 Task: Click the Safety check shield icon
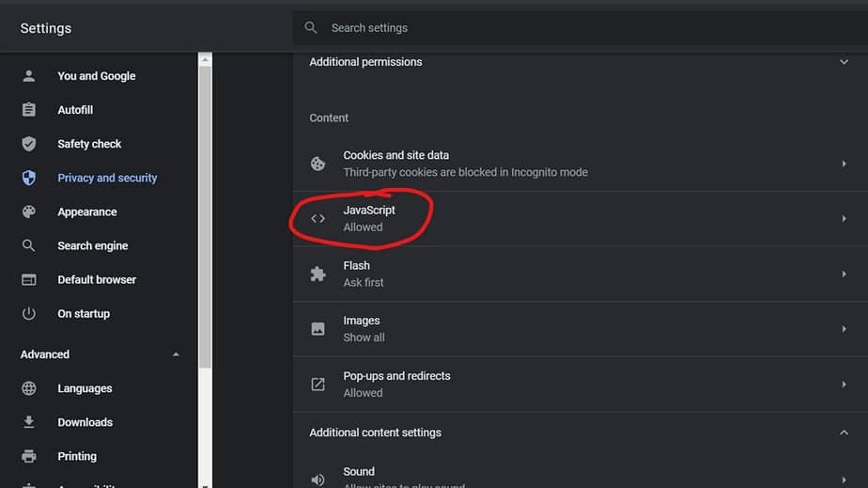pos(29,144)
